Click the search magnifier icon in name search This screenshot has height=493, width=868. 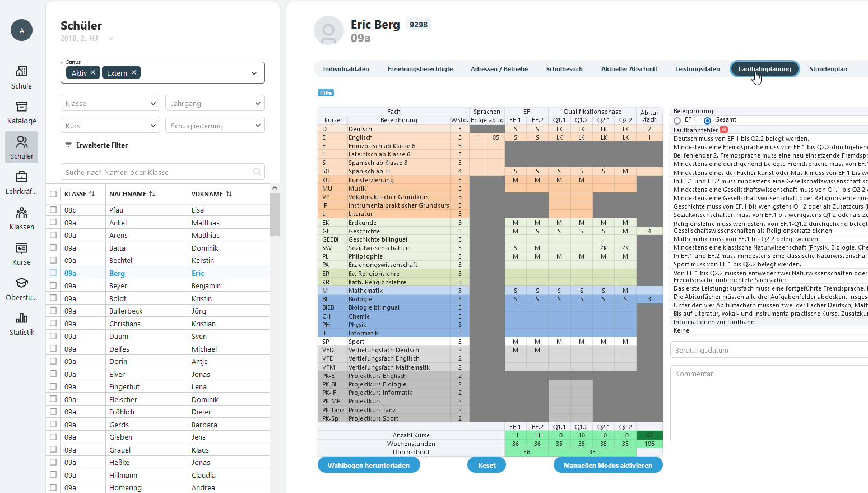pos(257,172)
